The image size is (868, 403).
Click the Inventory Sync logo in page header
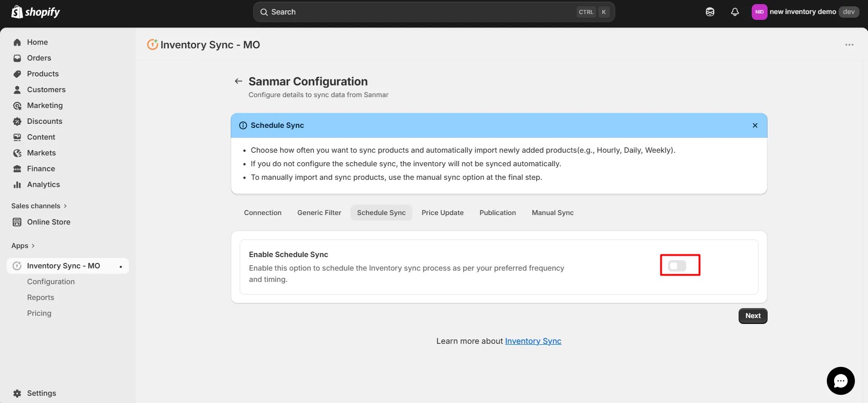click(152, 44)
